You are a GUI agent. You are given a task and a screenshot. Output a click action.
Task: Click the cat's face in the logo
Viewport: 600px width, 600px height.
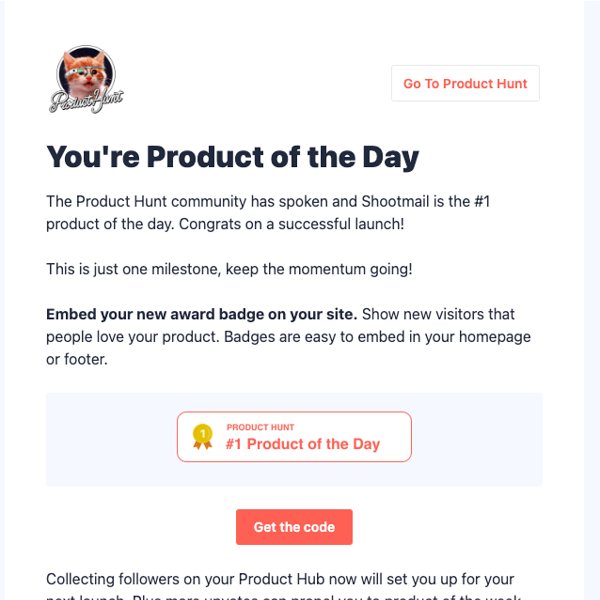pyautogui.click(x=86, y=72)
